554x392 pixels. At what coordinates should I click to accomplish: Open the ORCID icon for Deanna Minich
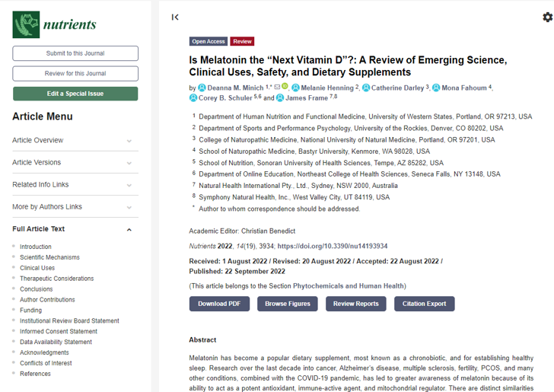285,87
